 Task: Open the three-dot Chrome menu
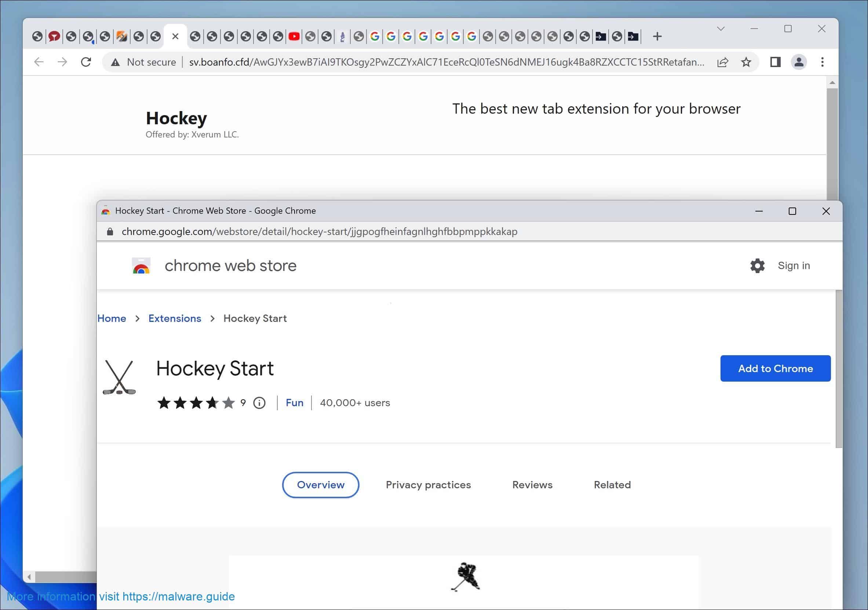click(x=822, y=62)
